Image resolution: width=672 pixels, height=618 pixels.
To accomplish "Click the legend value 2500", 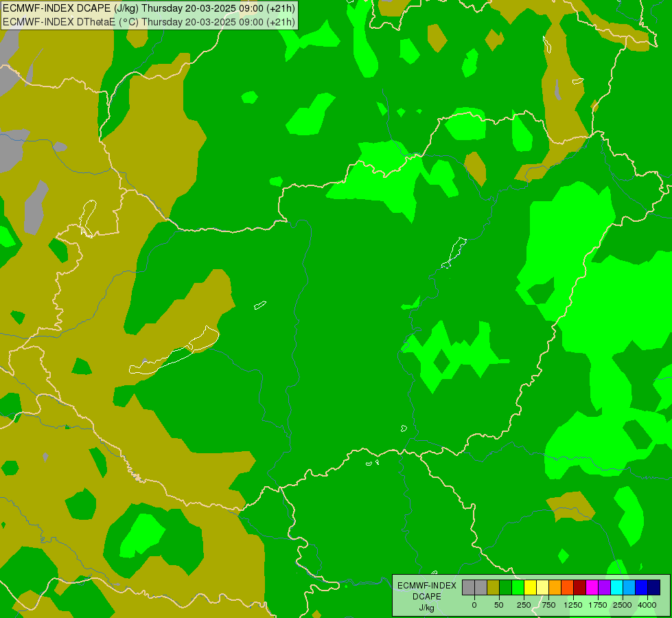I will [623, 605].
